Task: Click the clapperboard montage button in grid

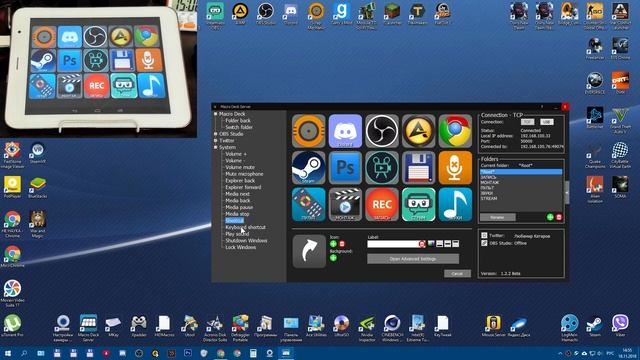Action: coord(345,204)
